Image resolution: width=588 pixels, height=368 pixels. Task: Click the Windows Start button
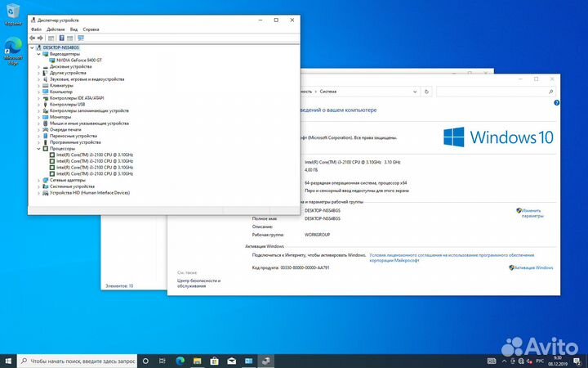coord(9,360)
